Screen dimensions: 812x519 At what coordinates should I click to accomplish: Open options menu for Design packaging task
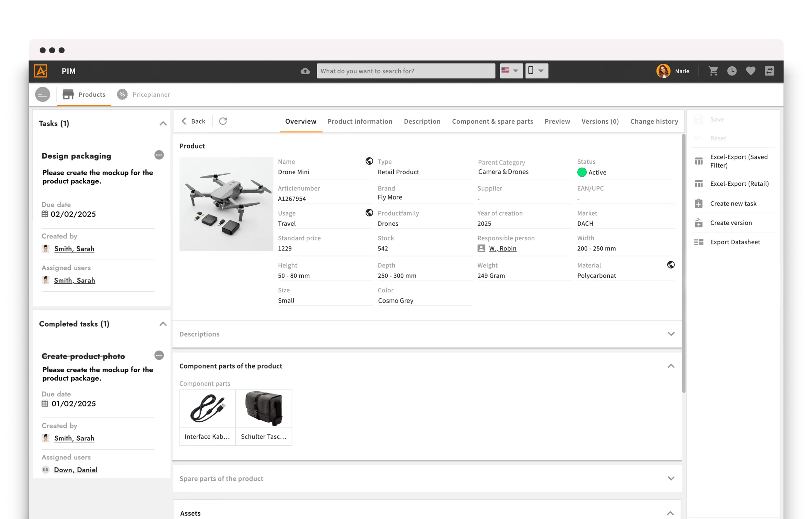159,155
